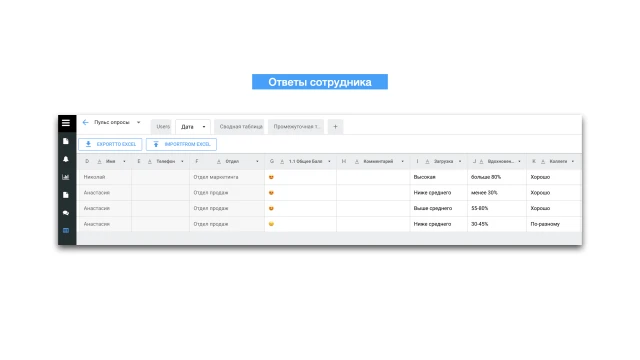The width and height of the screenshot is (640, 360).
Task: Go back using the blue arrow
Action: click(85, 122)
